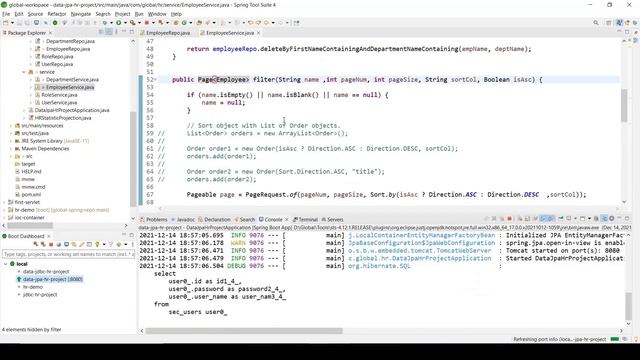Click the Boot Dashboard red stop icon
640x360 pixels.
click(51, 244)
